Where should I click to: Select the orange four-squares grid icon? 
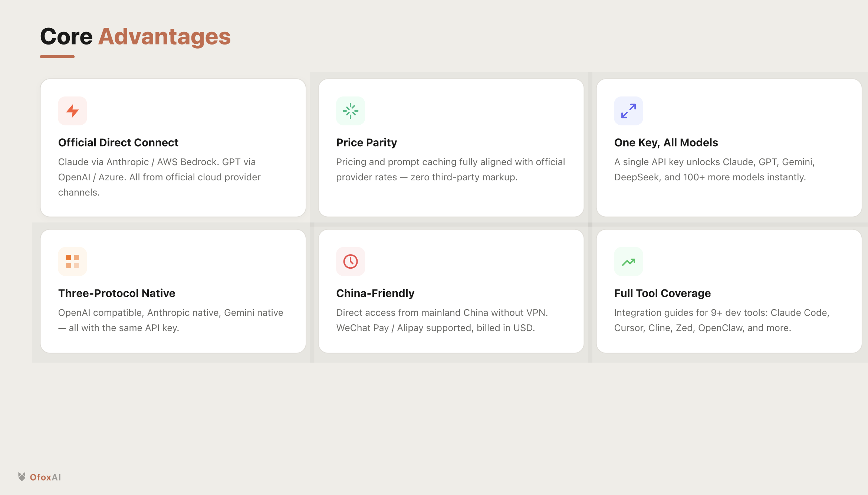point(72,262)
